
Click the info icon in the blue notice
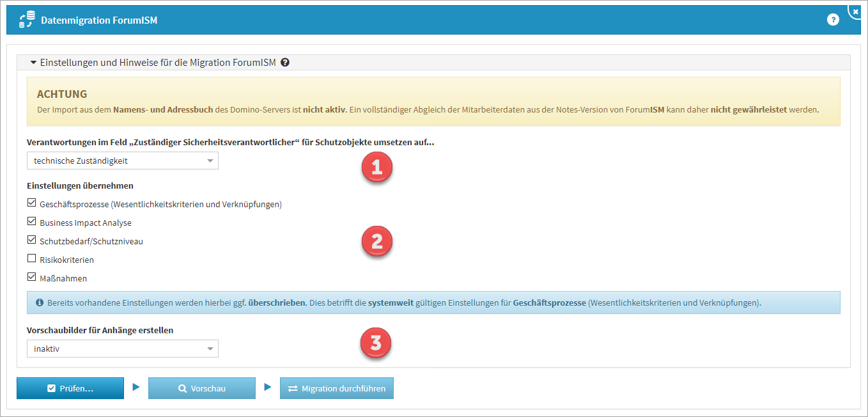pyautogui.click(x=40, y=303)
